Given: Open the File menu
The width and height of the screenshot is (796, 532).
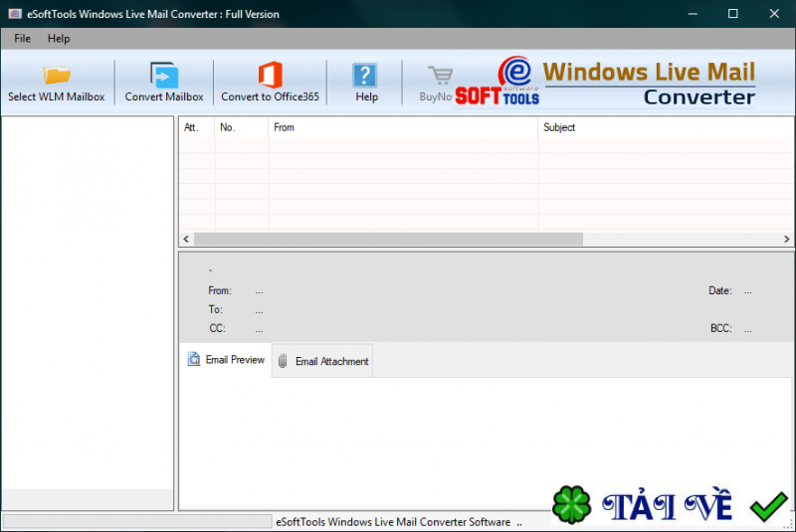Looking at the screenshot, I should click(22, 39).
